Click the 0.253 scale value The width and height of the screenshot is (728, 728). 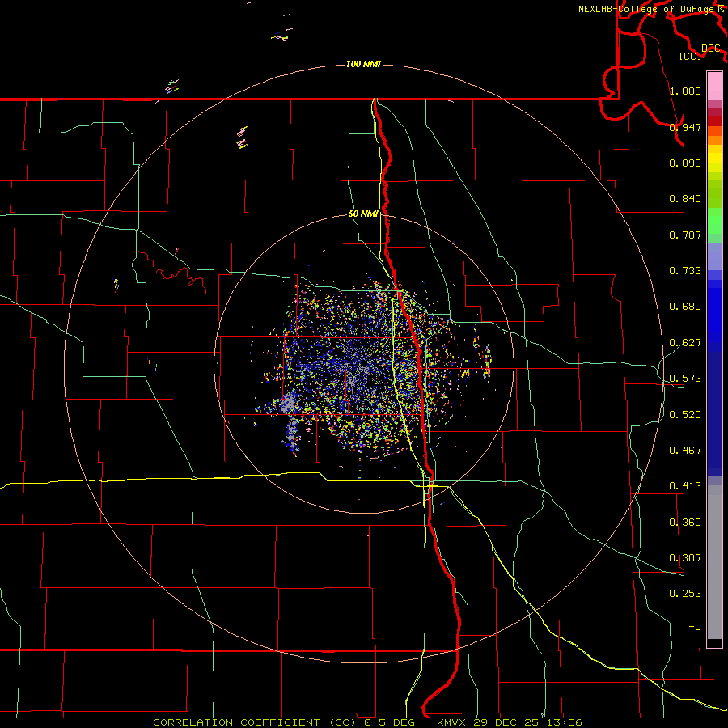(x=685, y=594)
